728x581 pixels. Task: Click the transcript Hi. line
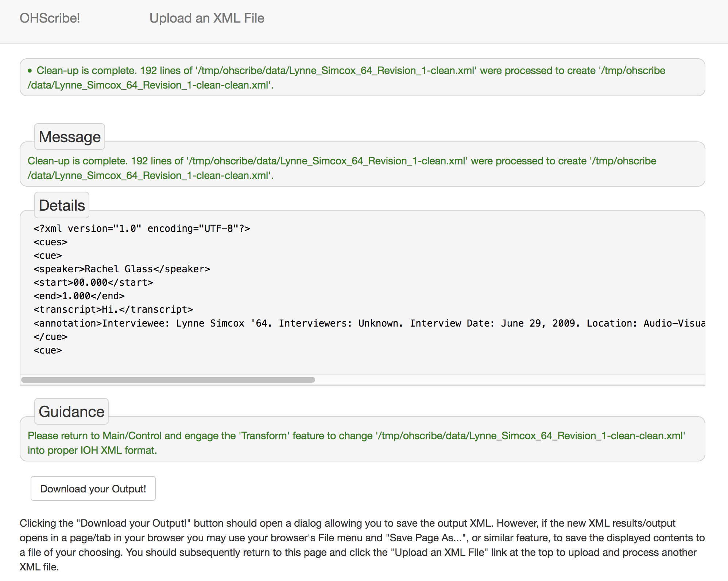[113, 309]
